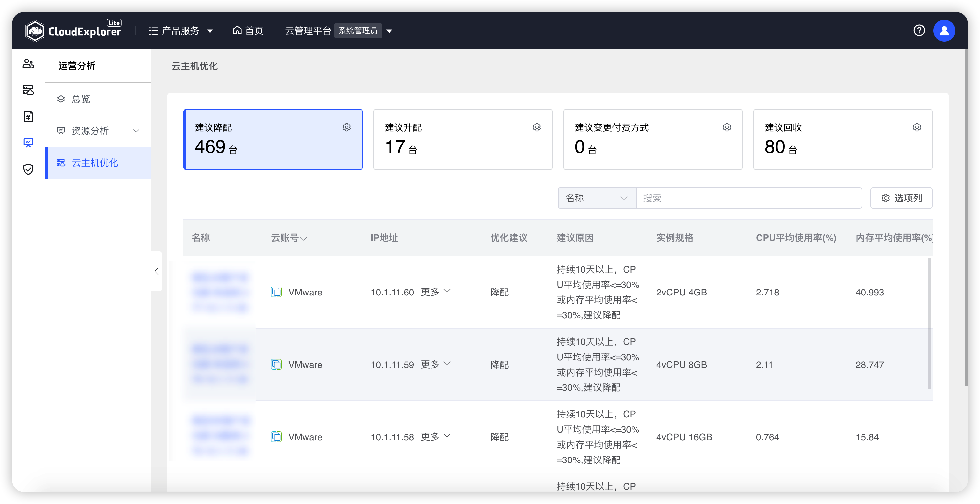Click the help question mark icon
This screenshot has width=980, height=504.
(x=919, y=31)
